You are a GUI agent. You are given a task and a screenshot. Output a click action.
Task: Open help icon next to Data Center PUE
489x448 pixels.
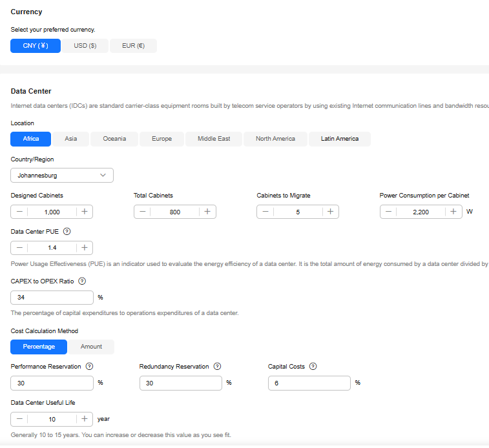click(67, 232)
